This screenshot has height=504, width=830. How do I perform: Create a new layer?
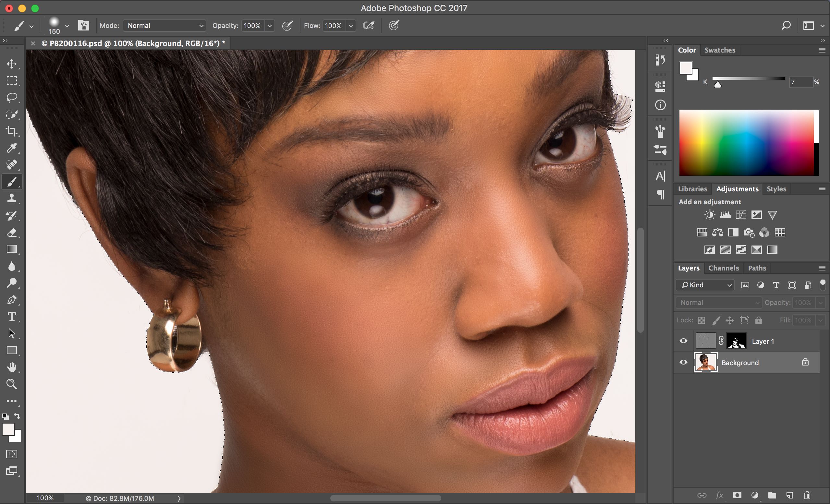click(x=789, y=495)
